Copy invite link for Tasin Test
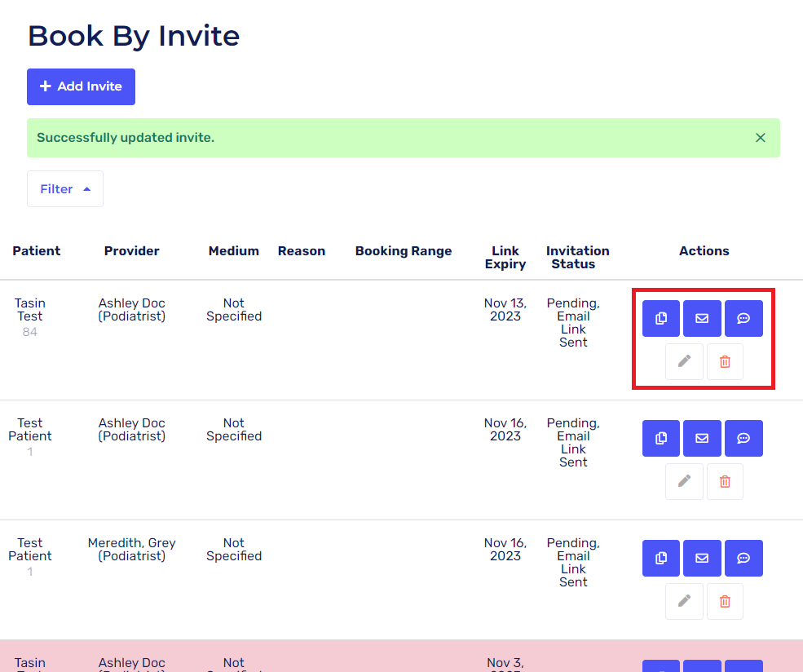 click(661, 318)
